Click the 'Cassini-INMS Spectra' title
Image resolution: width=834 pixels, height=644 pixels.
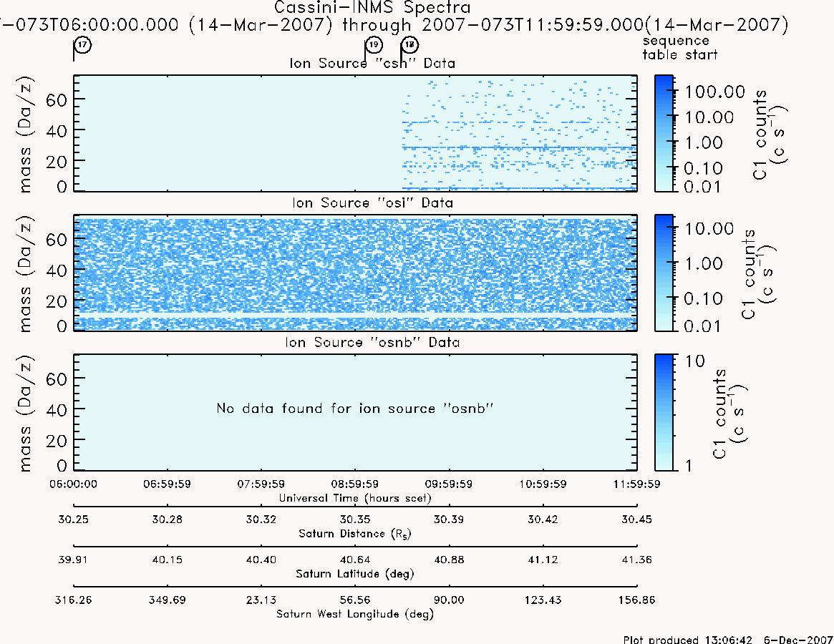372,7
